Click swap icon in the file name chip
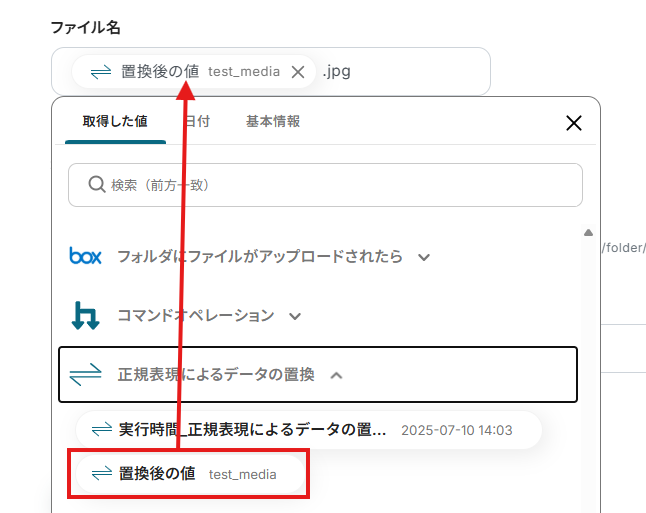The height and width of the screenshot is (513, 646). pyautogui.click(x=101, y=72)
